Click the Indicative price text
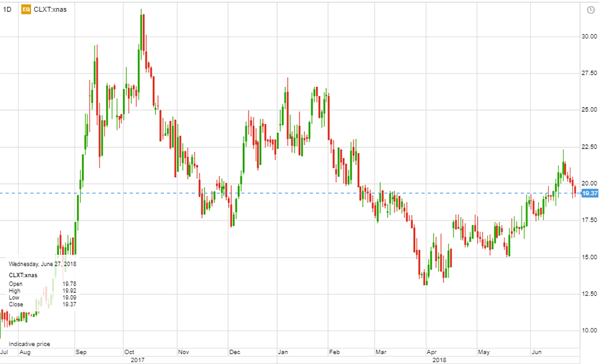 pyautogui.click(x=29, y=344)
